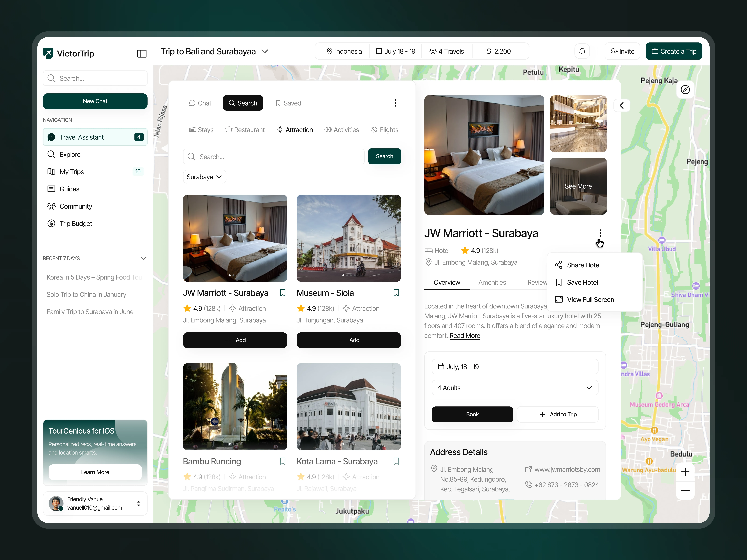Click the $ 2.200 budget filter

(499, 51)
